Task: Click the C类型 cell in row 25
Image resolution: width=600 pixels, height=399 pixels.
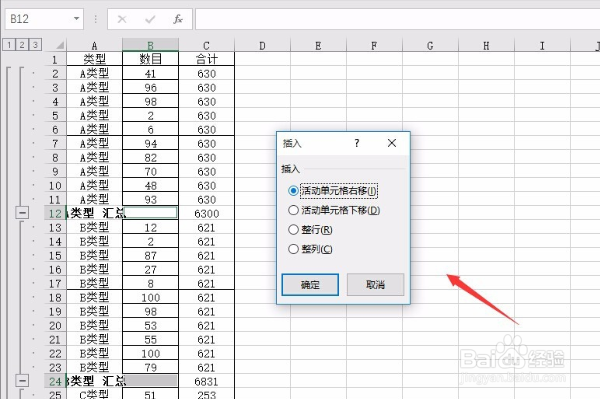Action: point(95,394)
